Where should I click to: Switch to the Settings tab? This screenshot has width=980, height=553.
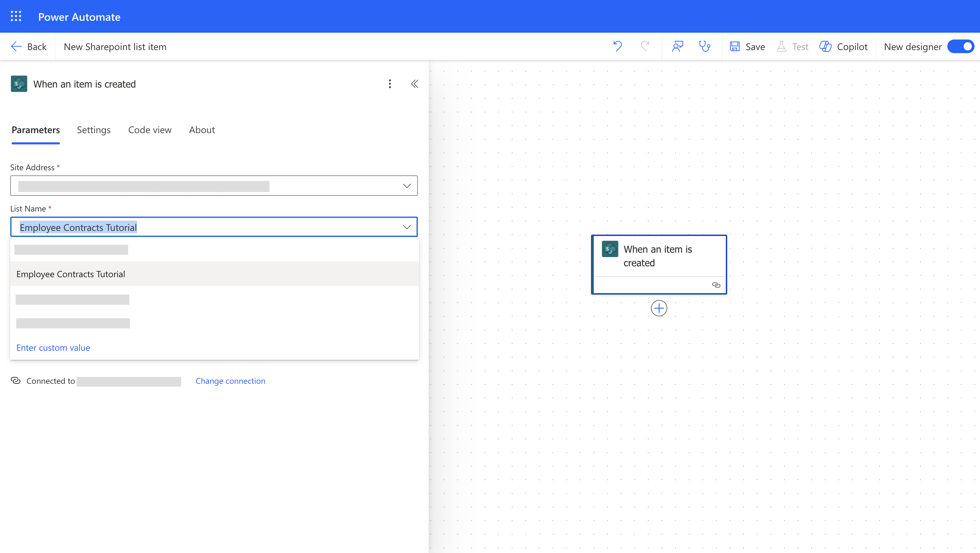pyautogui.click(x=94, y=130)
